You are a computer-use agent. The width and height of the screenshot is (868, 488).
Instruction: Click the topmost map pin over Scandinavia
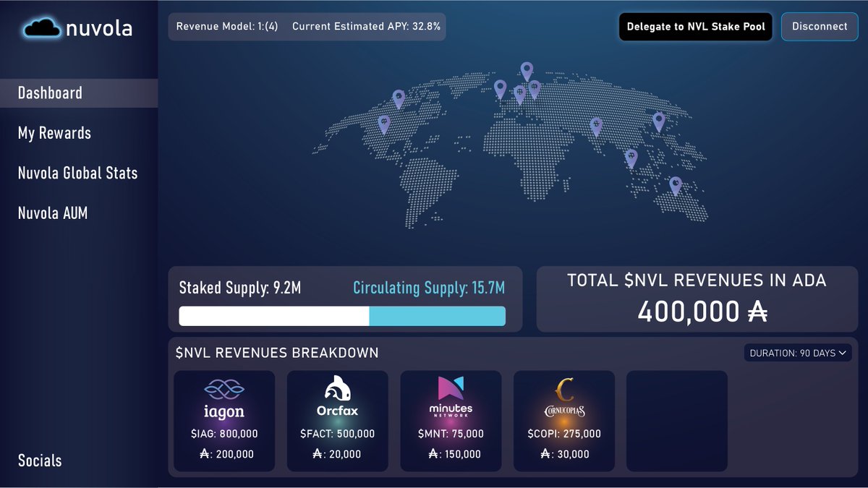tap(527, 72)
